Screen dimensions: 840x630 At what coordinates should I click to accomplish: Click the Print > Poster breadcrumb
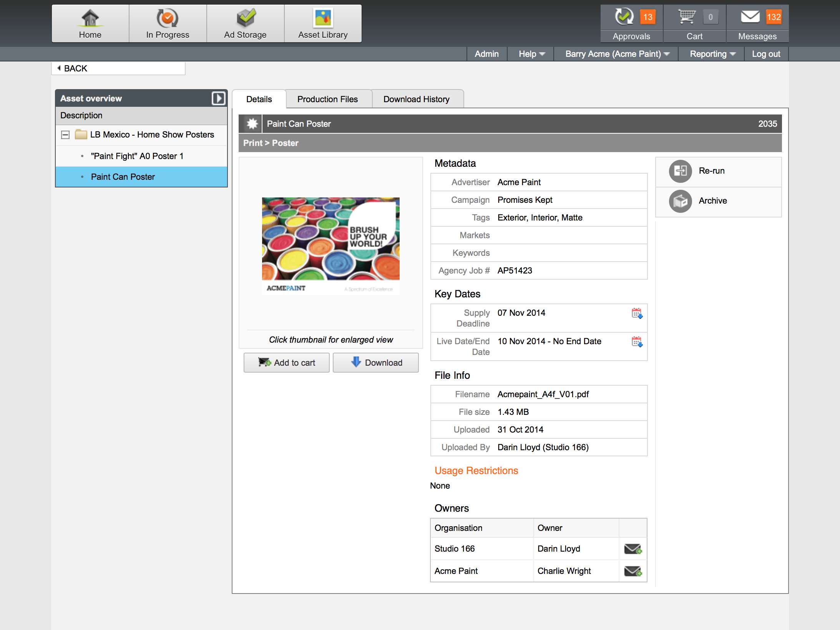pyautogui.click(x=271, y=143)
